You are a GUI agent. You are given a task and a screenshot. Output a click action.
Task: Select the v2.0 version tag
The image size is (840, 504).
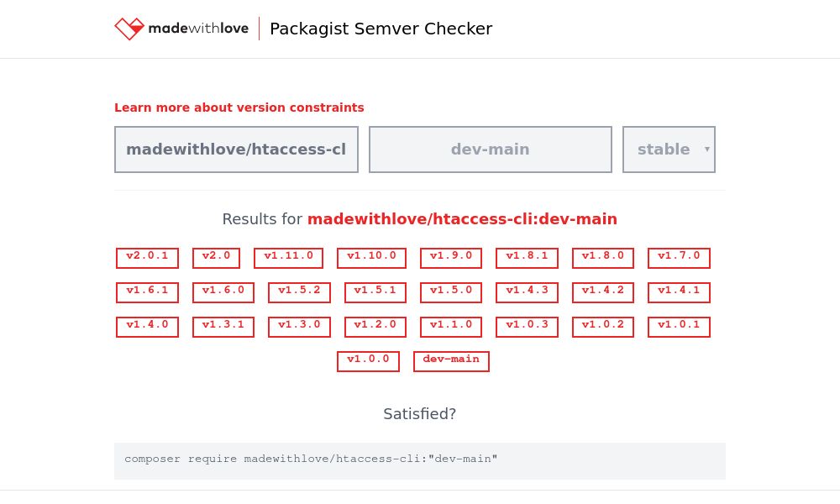[x=216, y=257]
